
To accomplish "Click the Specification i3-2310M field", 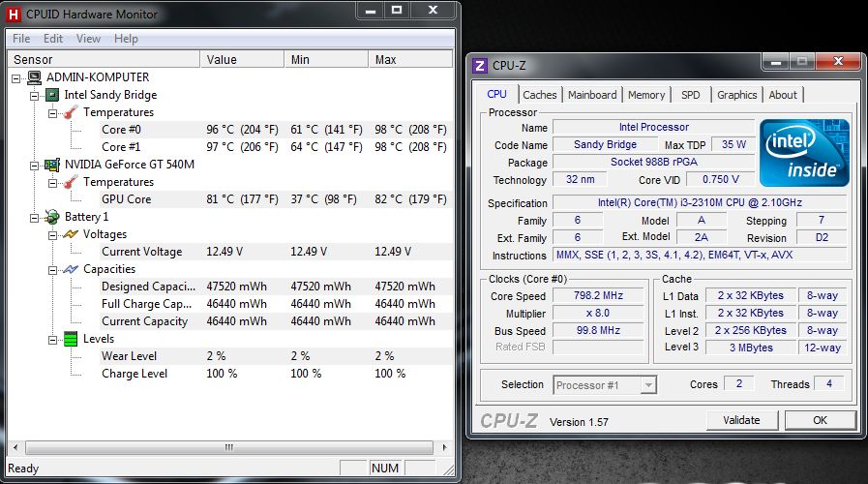I will (700, 202).
